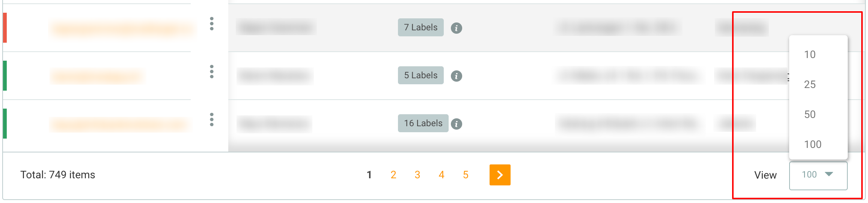The image size is (868, 203).
Task: Click the 7 Labels badge
Action: coord(420,27)
